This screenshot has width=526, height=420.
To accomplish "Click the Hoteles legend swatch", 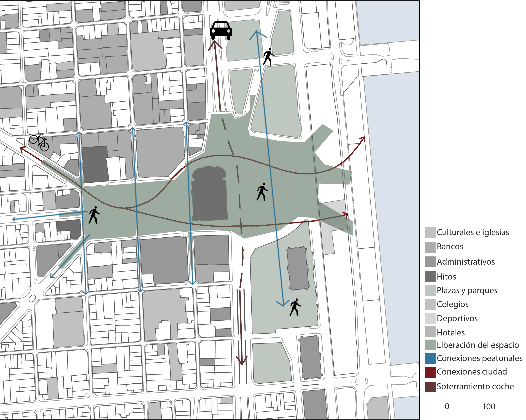I will coord(430,331).
